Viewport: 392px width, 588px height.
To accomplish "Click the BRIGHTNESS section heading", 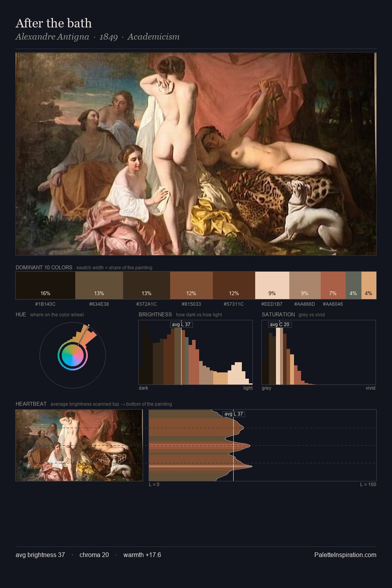I will click(x=155, y=314).
